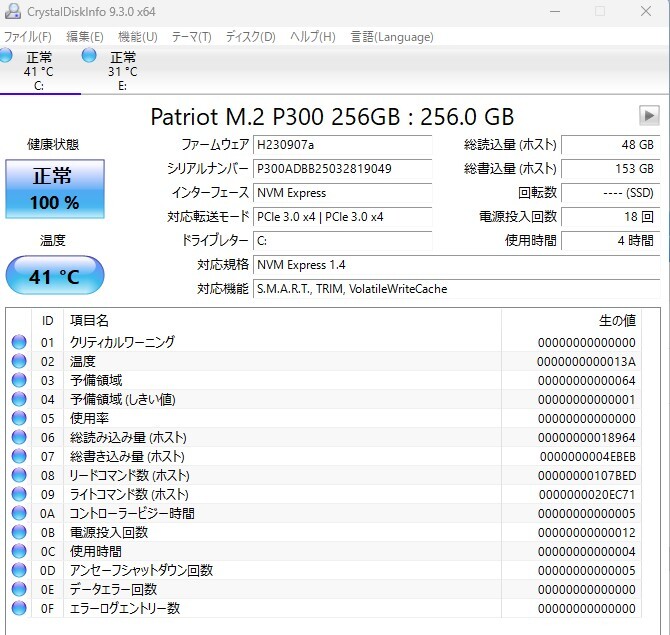Click the status orb for 電源投入回数 row
Screen dimensions: 670x635
(x=19, y=532)
